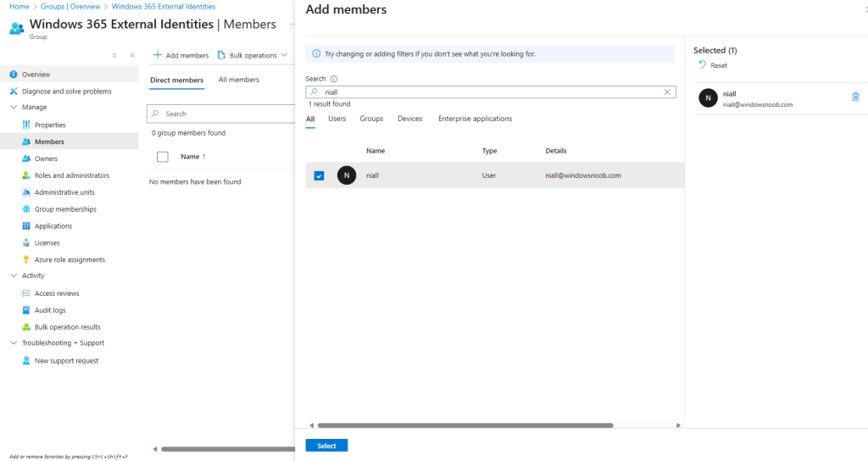
Task: Clear the search box with the X icon
Action: tap(667, 92)
